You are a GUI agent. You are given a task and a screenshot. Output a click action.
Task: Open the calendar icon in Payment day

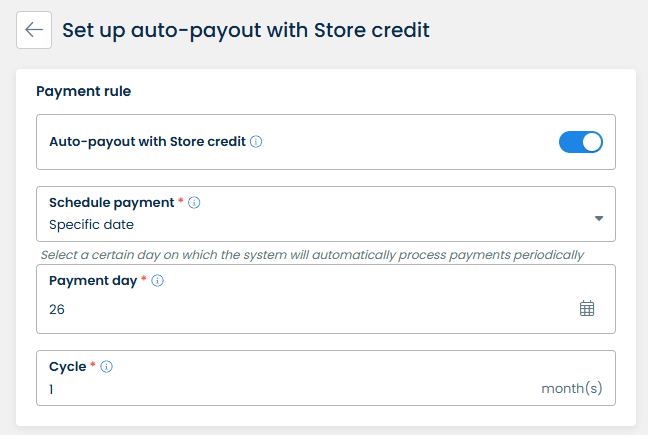587,309
